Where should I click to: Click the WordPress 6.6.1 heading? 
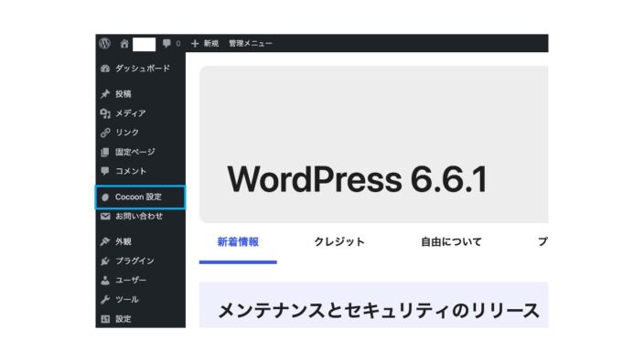click(x=358, y=179)
